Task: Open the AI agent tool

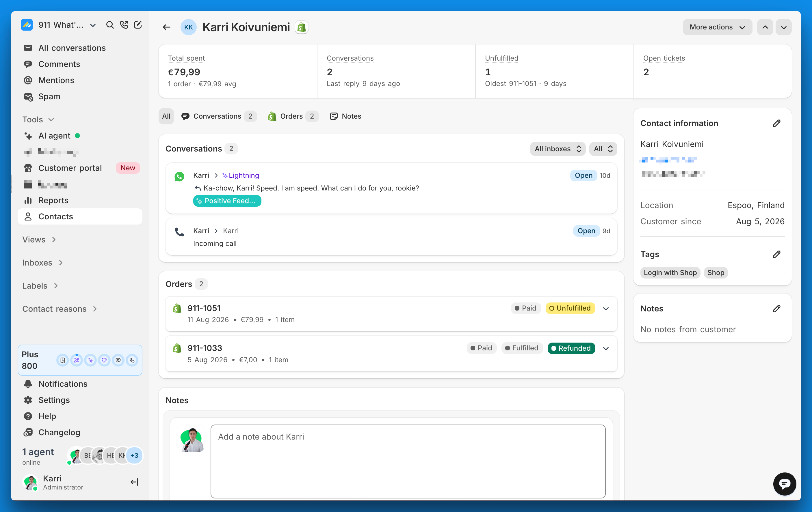Action: [80, 136]
